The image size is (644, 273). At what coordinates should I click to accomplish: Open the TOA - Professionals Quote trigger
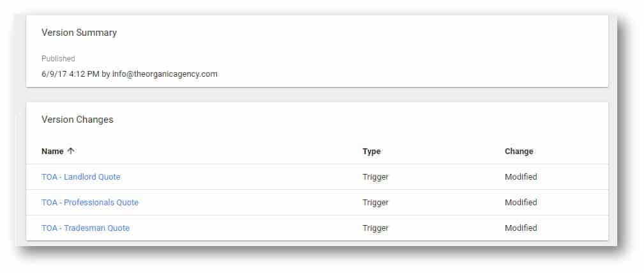point(90,203)
